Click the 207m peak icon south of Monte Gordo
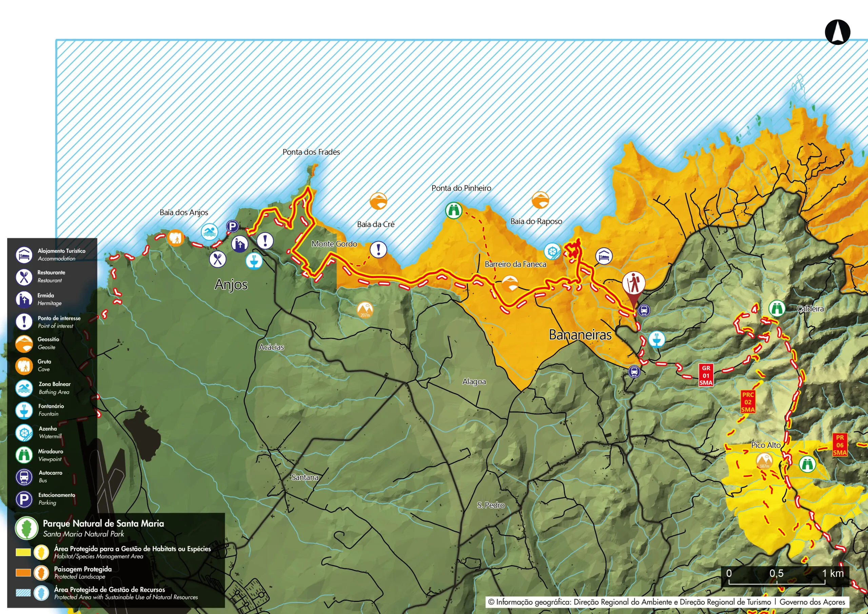 (365, 310)
